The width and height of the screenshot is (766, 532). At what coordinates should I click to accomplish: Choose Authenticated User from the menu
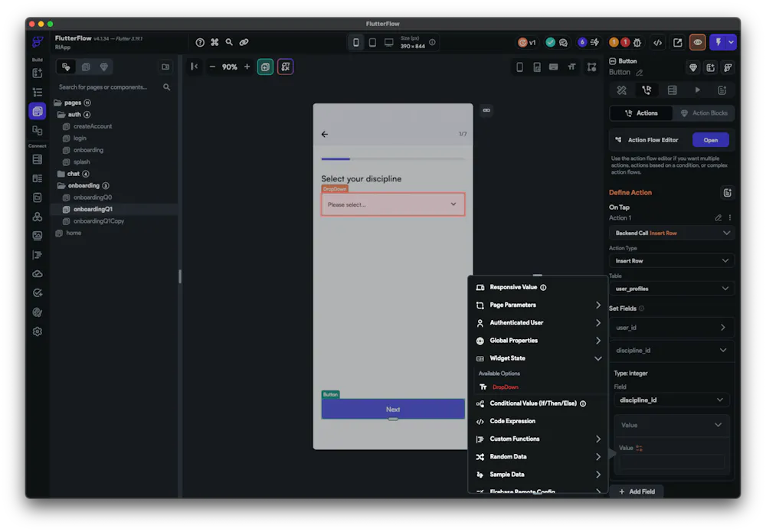[538, 322]
